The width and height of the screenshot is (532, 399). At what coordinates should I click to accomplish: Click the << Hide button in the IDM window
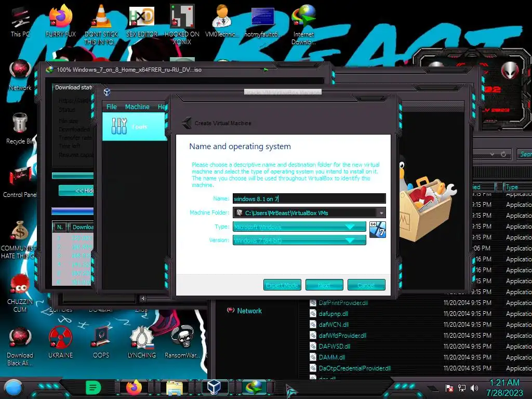[x=76, y=191]
